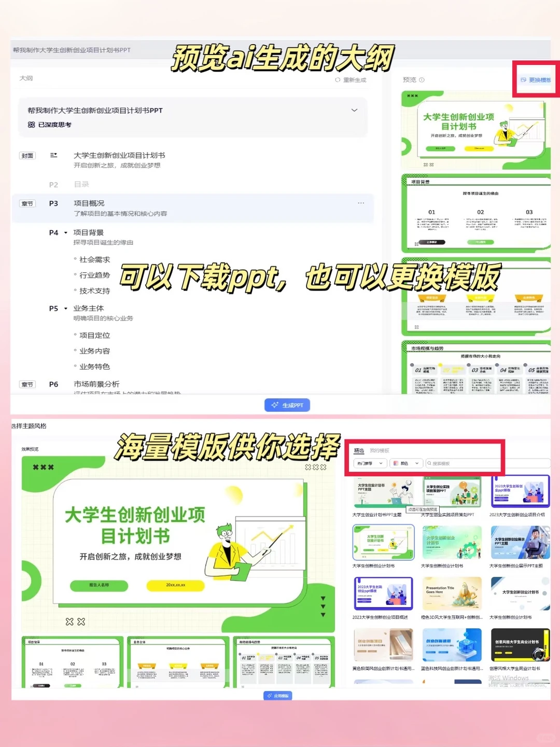Open the 热门推荐 sorting dropdown
The height and width of the screenshot is (747, 560).
pyautogui.click(x=369, y=463)
